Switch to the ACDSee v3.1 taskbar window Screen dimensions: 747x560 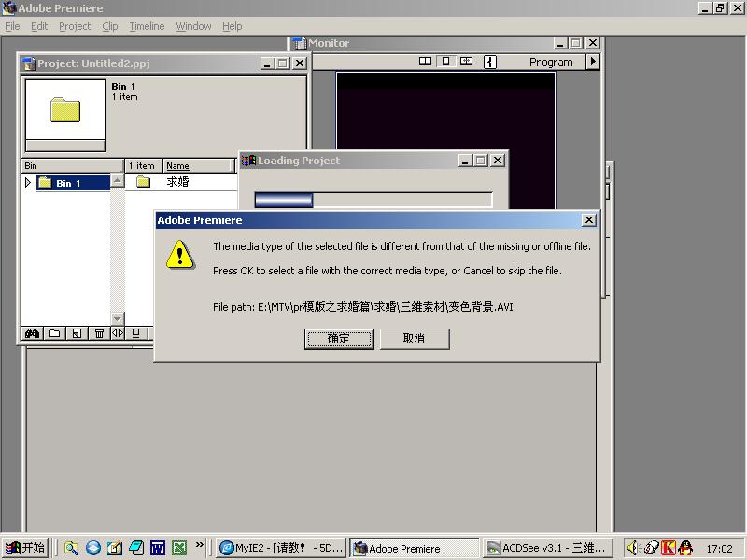547,548
